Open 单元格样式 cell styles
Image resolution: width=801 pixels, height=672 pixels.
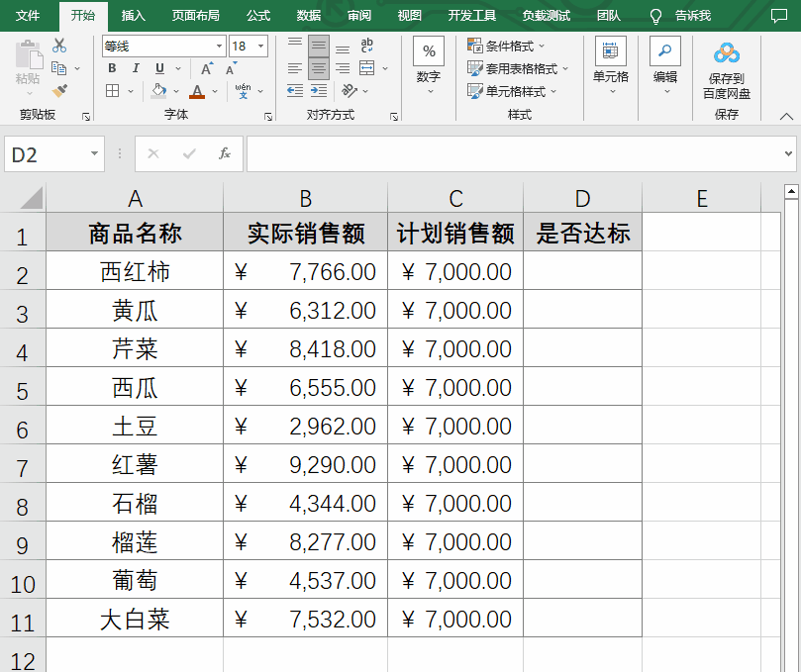point(512,91)
